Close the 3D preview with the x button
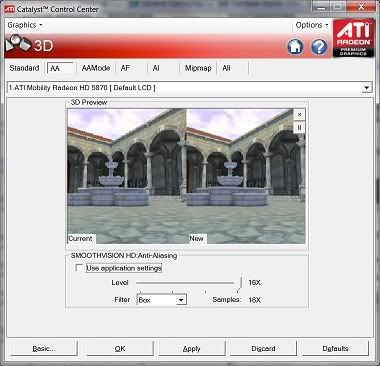Viewport: 380px width, 366px height. pos(299,115)
